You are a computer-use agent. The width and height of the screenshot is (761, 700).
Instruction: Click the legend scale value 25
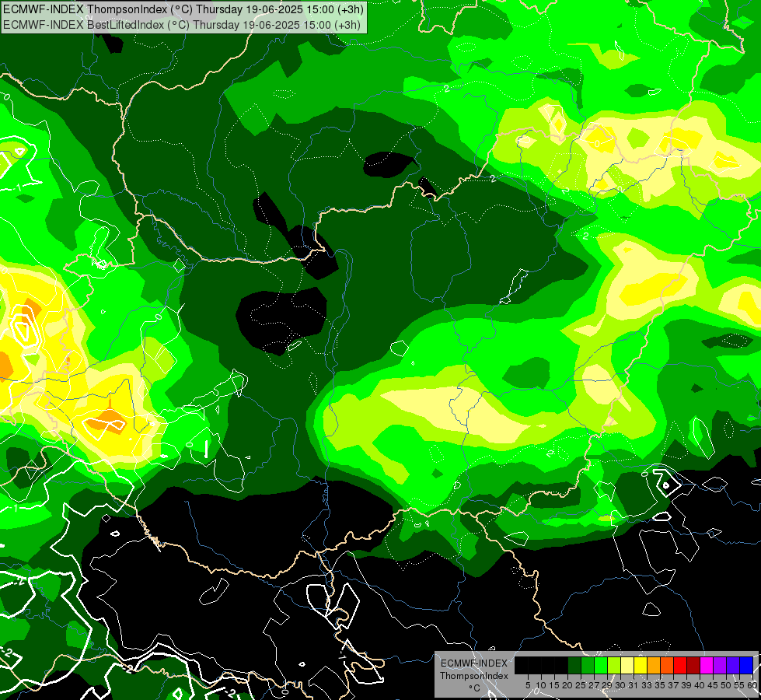tap(581, 685)
